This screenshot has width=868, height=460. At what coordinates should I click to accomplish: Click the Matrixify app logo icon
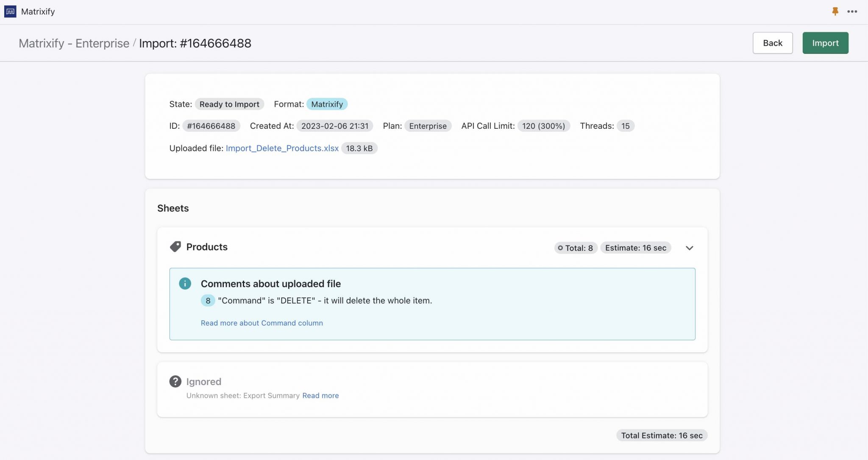[10, 11]
